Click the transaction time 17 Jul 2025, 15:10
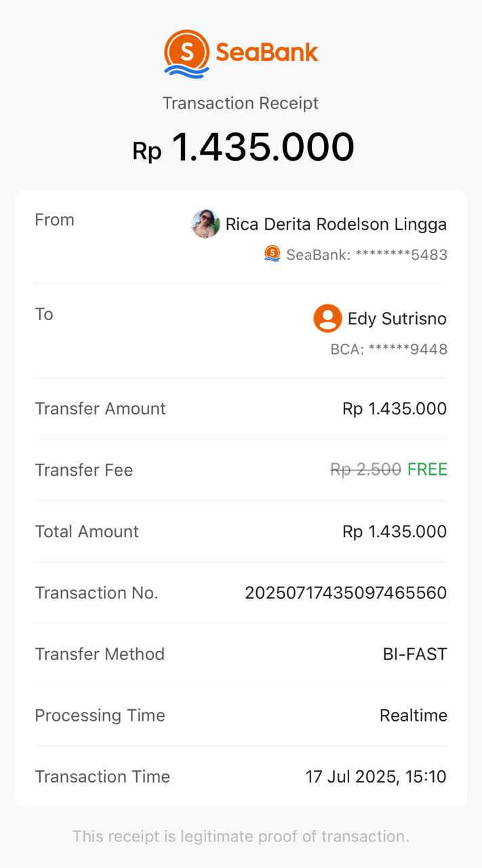Screen dimensions: 482x868 point(376,777)
